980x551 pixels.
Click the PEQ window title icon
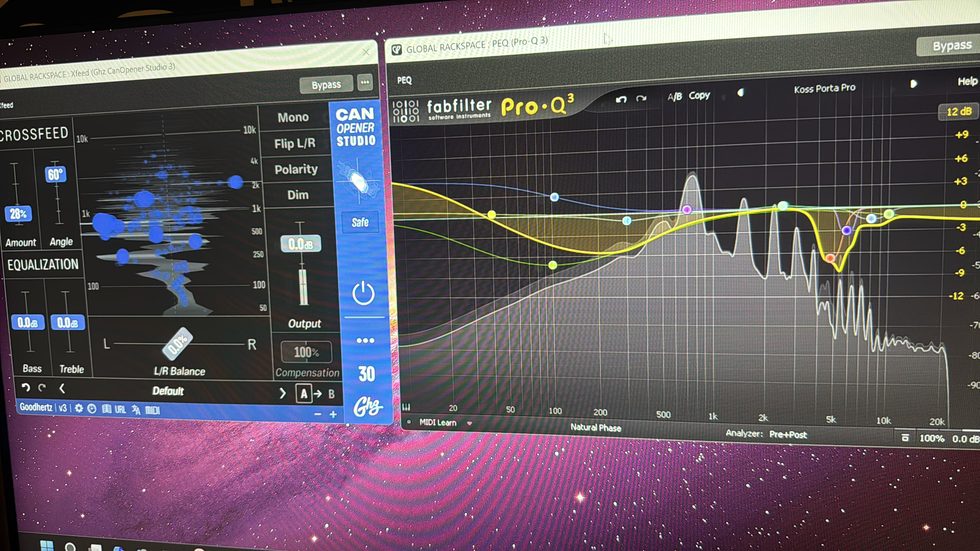coord(397,49)
